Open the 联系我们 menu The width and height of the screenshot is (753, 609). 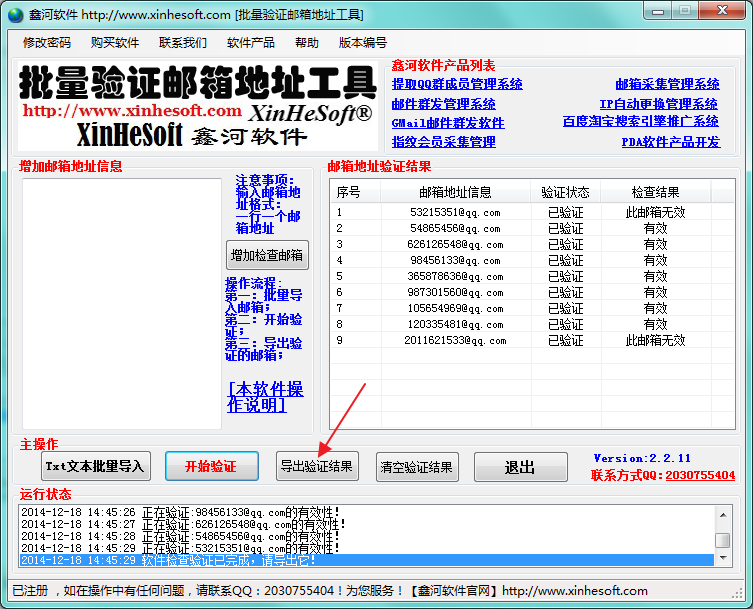coord(182,43)
